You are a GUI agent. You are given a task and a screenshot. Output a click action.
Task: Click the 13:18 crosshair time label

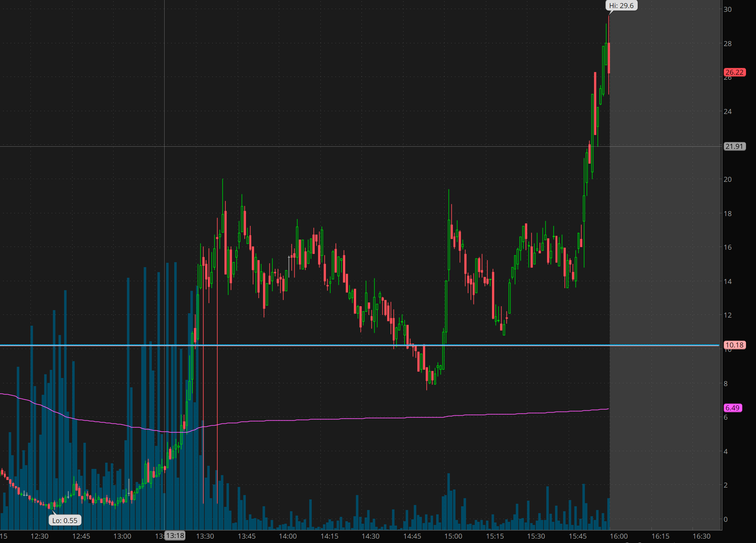pyautogui.click(x=175, y=536)
